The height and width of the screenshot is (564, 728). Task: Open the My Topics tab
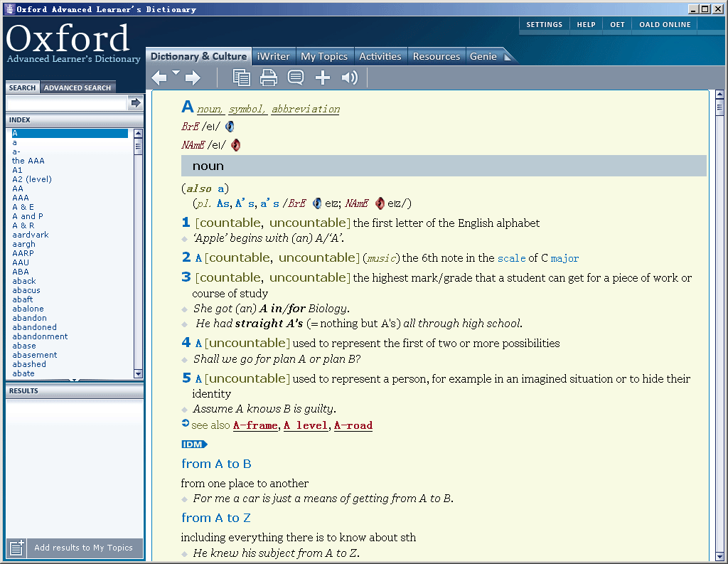[x=324, y=56]
